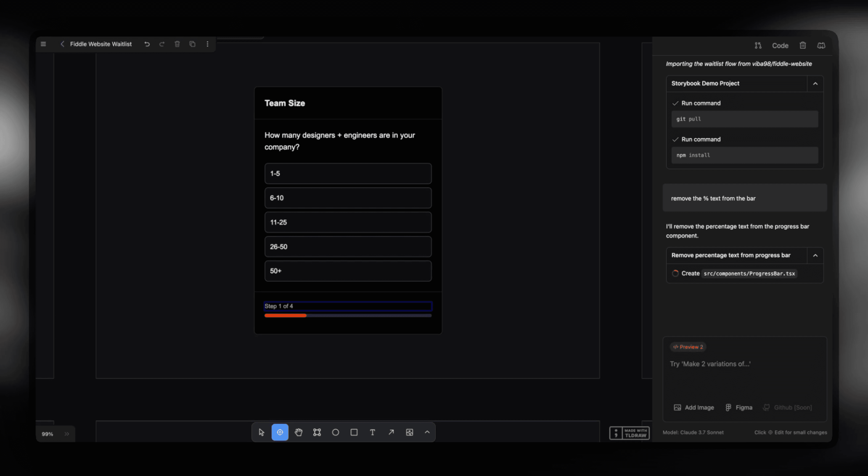Click the 'How many designers + engineers' question text
The image size is (868, 476).
click(340, 141)
